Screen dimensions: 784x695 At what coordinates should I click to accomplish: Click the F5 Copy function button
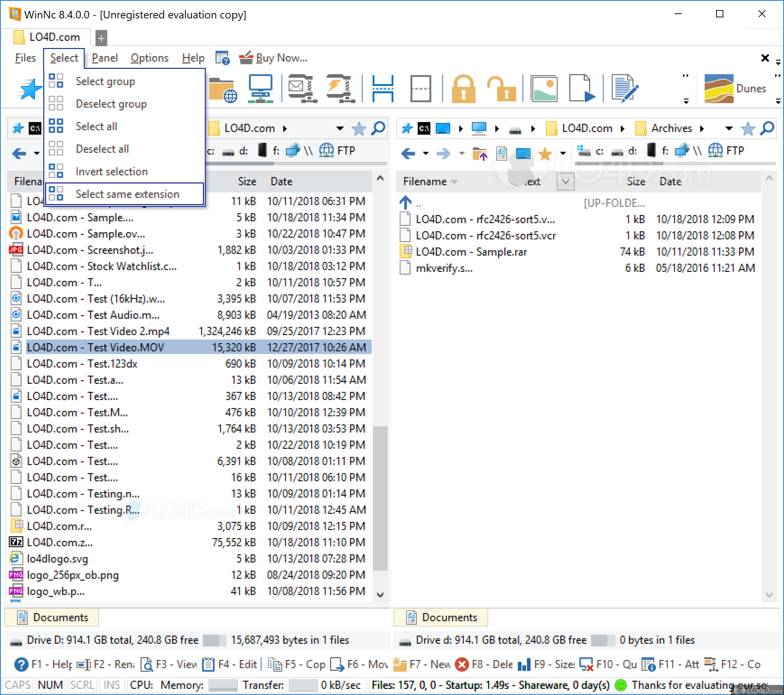point(297,664)
